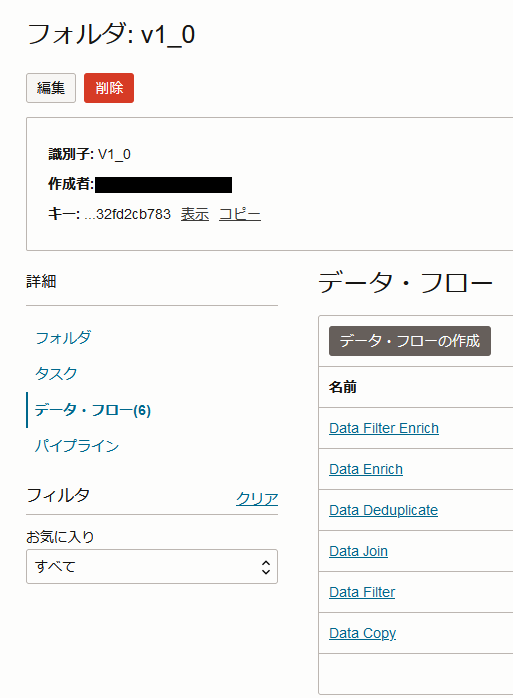Click the 編集 (Edit) button
The width and height of the screenshot is (513, 698).
coord(51,88)
